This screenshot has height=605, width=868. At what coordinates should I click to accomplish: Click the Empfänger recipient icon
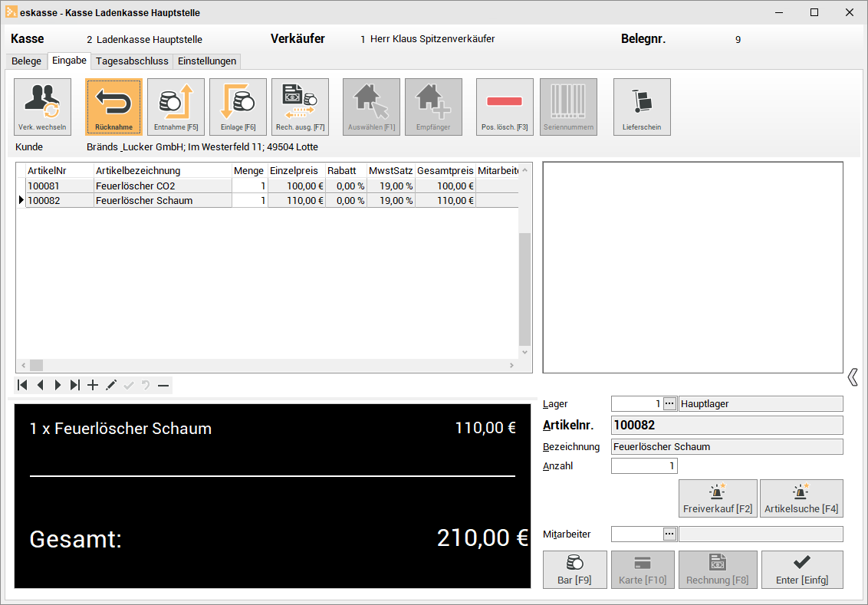[x=433, y=107]
